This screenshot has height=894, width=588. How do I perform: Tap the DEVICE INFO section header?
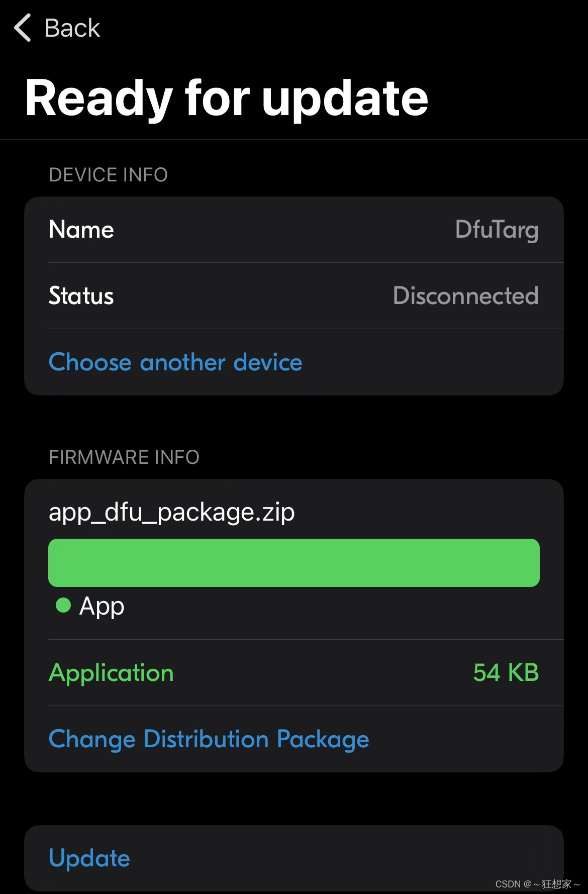pos(108,175)
